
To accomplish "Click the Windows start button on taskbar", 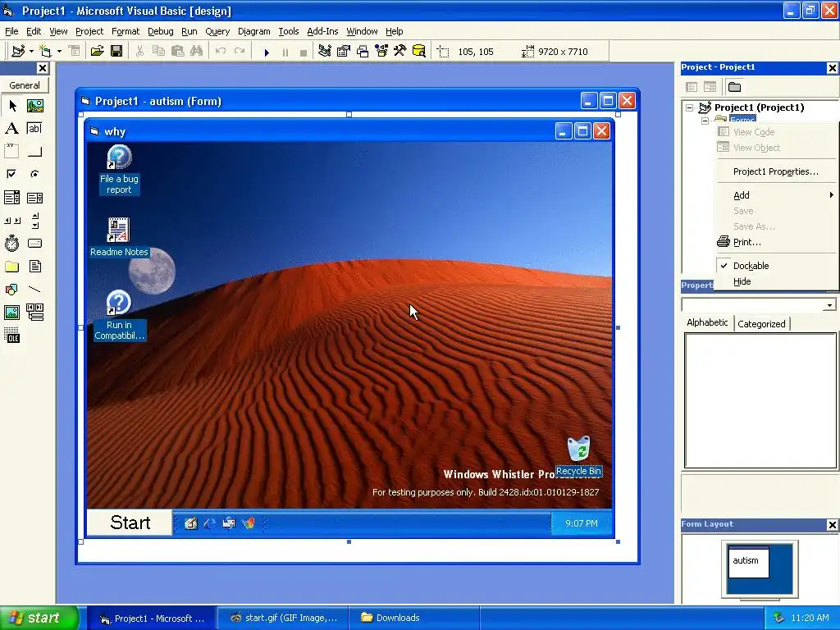I will [x=39, y=618].
